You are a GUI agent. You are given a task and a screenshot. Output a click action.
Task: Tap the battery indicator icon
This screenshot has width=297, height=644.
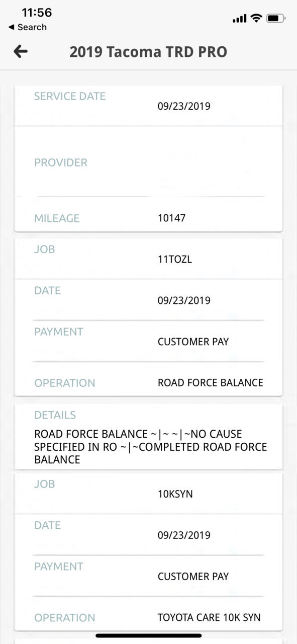[x=276, y=18]
